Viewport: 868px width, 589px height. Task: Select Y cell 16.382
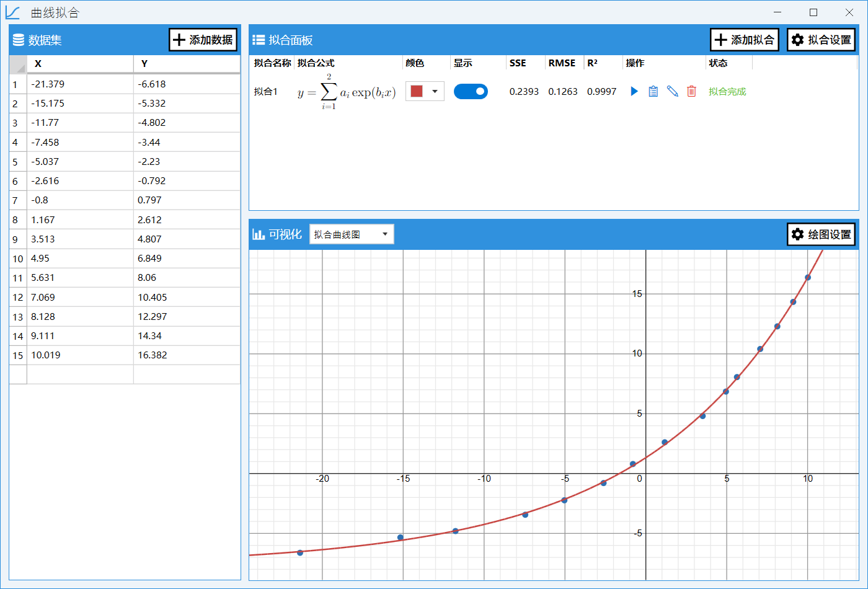pos(187,355)
